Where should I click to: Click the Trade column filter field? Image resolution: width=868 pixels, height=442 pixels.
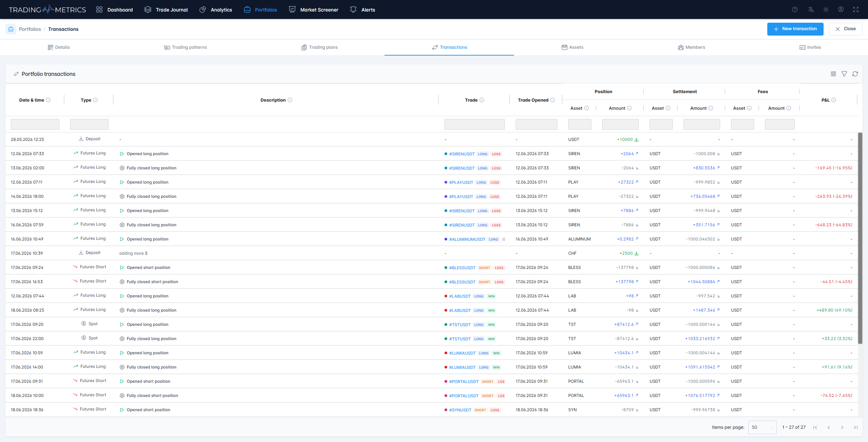click(474, 124)
